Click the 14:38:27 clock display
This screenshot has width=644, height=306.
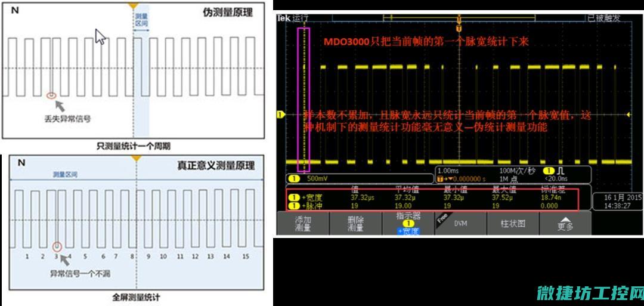click(x=618, y=205)
